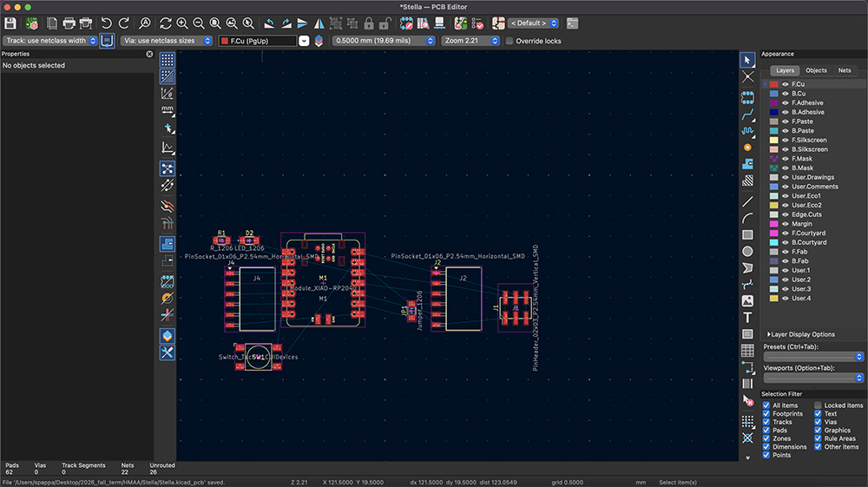Select the Draw Circle tool
This screenshot has height=487, width=868.
(x=747, y=251)
